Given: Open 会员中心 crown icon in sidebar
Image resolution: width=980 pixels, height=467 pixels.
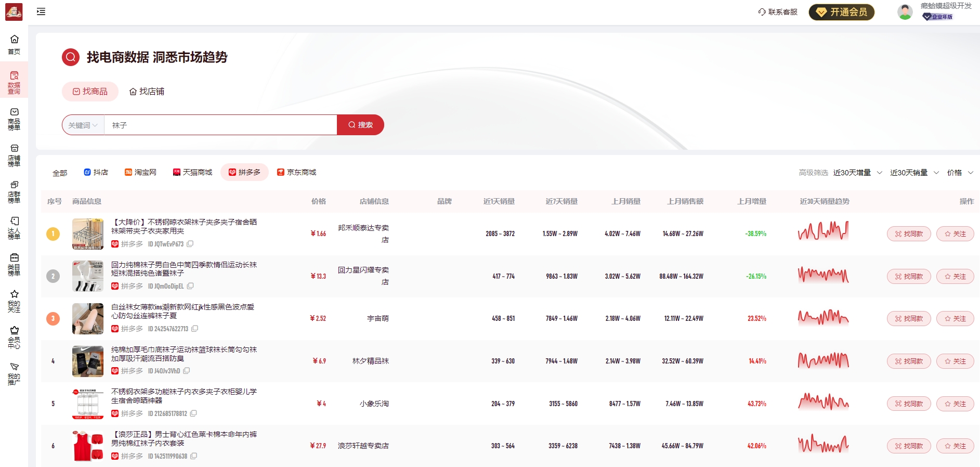Looking at the screenshot, I should tap(14, 336).
